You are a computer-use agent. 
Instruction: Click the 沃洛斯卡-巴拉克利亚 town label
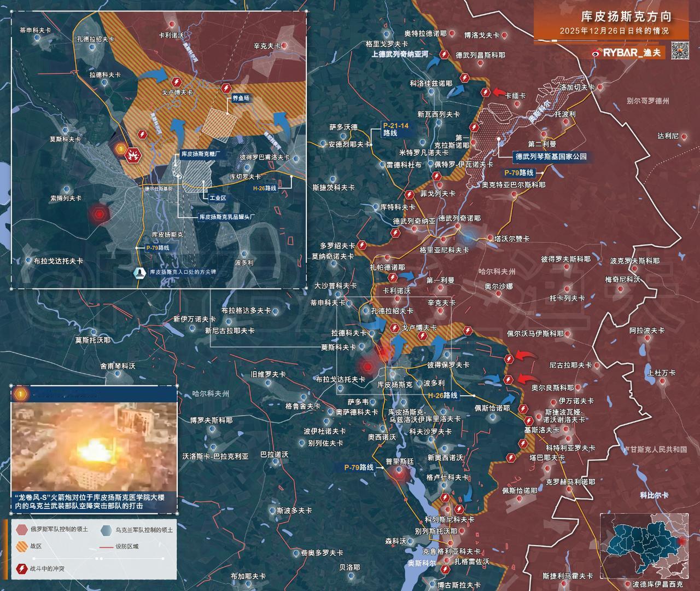click(215, 456)
